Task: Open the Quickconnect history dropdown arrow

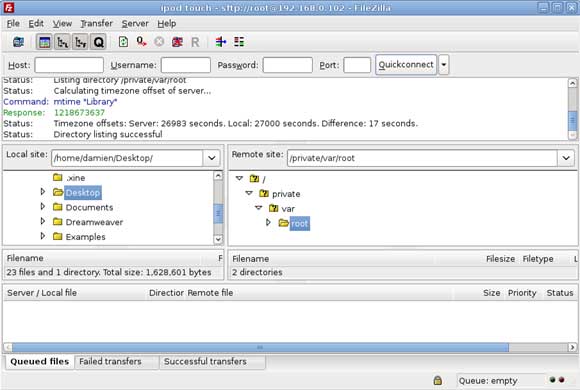Action: (x=444, y=65)
